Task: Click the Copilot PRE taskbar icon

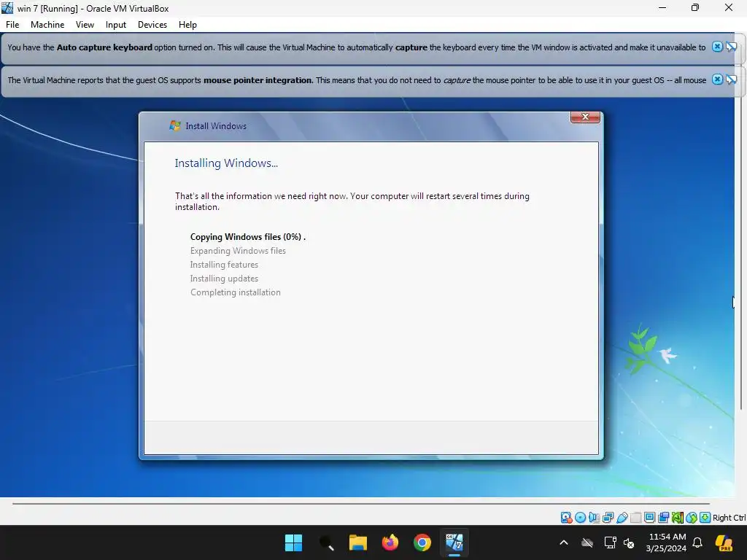Action: 724,542
